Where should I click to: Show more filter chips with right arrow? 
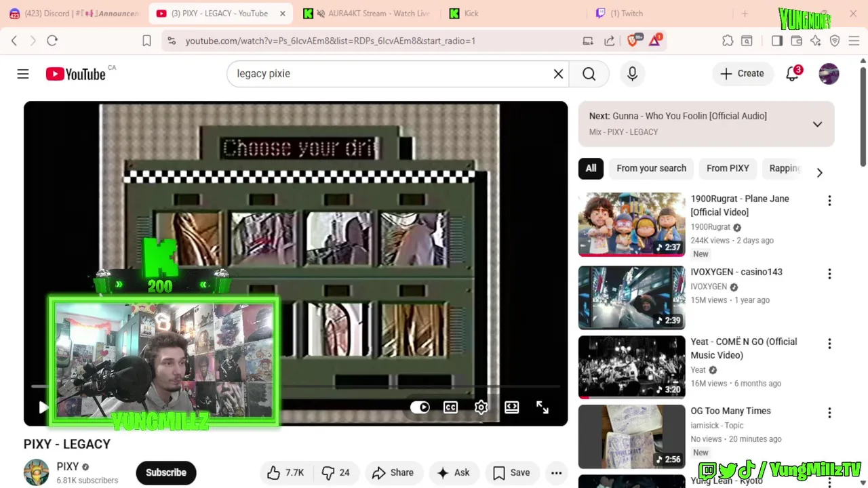819,173
